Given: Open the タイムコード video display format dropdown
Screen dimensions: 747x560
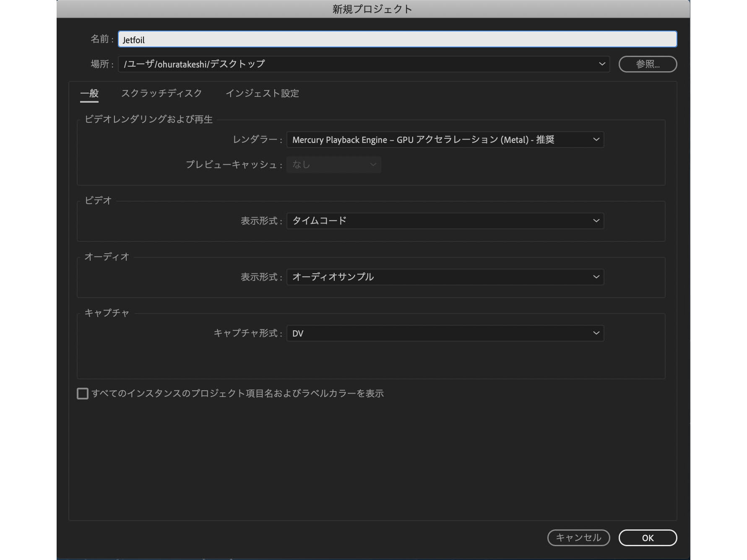Looking at the screenshot, I should [445, 220].
